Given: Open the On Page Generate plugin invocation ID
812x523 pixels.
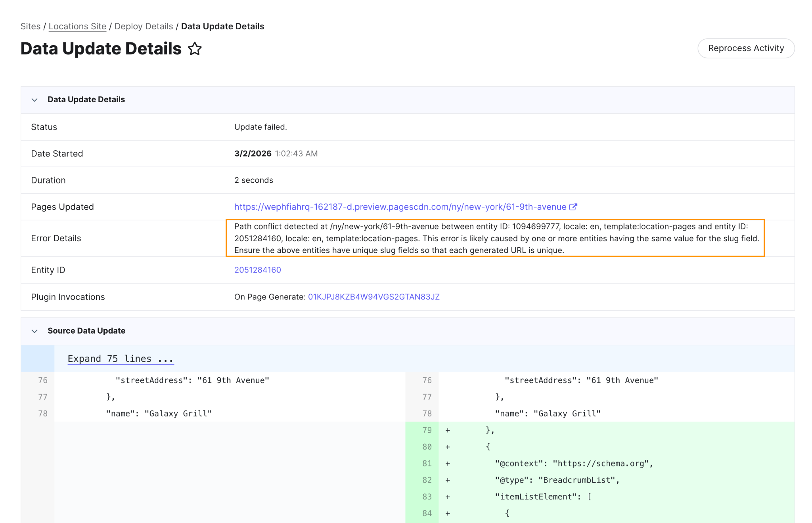Looking at the screenshot, I should pos(373,297).
